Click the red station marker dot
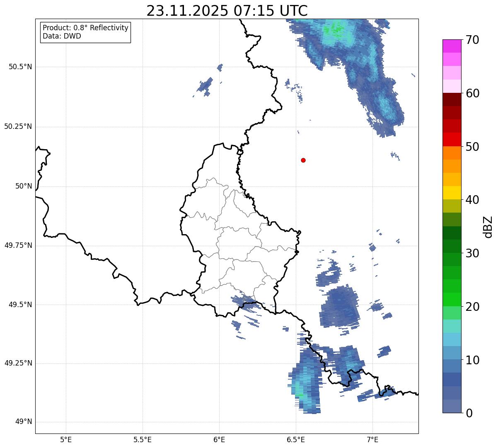The width and height of the screenshot is (498, 448). (x=303, y=160)
